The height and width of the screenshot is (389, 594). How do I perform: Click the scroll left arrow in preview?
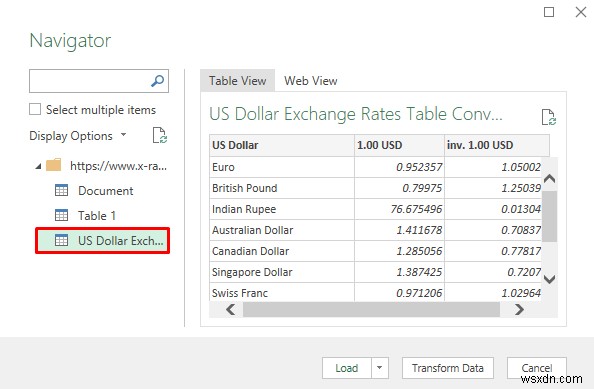coord(230,310)
